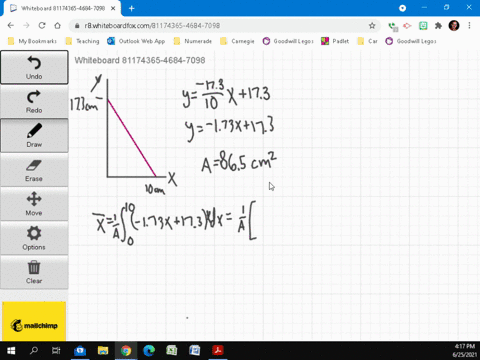Reload the whiteboard page
Viewport: 480px width, 360px height.
pos(42,26)
